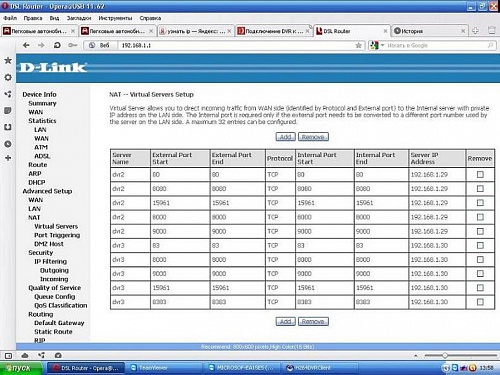The image size is (500, 375).
Task: Open the Инструменты menu
Action: pos(115,18)
